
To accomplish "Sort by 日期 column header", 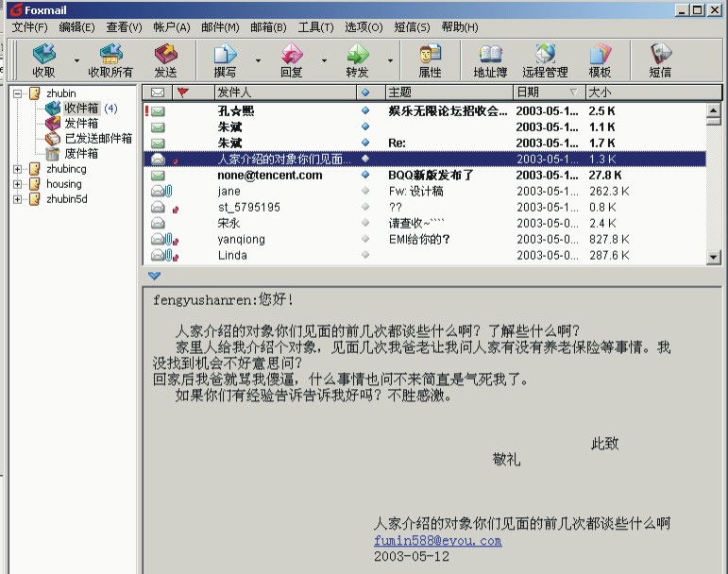I will (550, 93).
